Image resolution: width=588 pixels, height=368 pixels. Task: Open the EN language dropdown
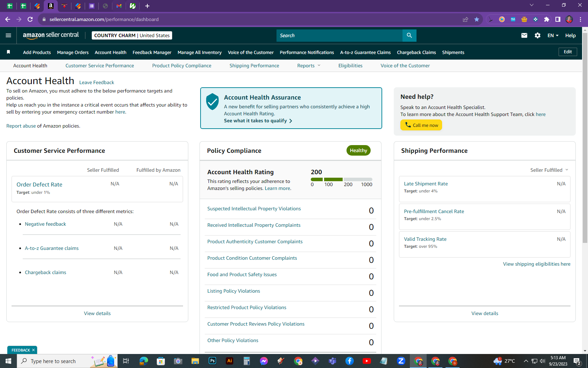click(553, 35)
